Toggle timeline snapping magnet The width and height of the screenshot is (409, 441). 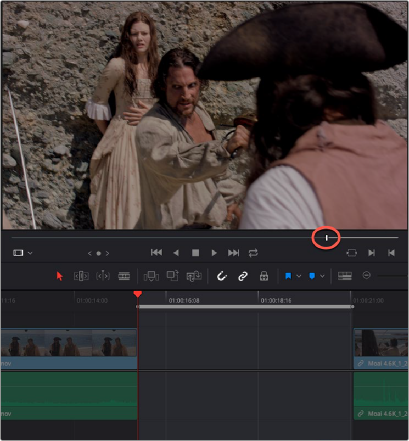(222, 276)
